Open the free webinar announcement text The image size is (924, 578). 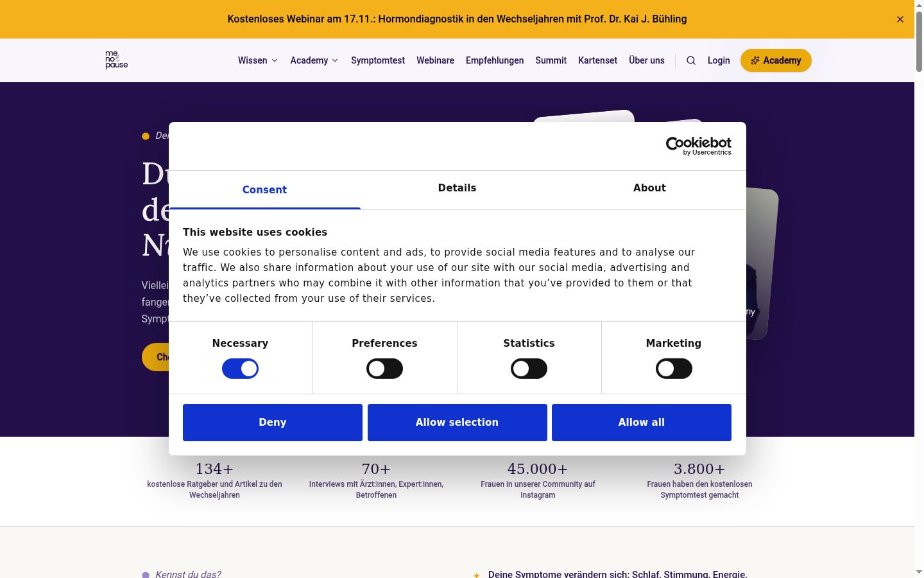(x=457, y=19)
